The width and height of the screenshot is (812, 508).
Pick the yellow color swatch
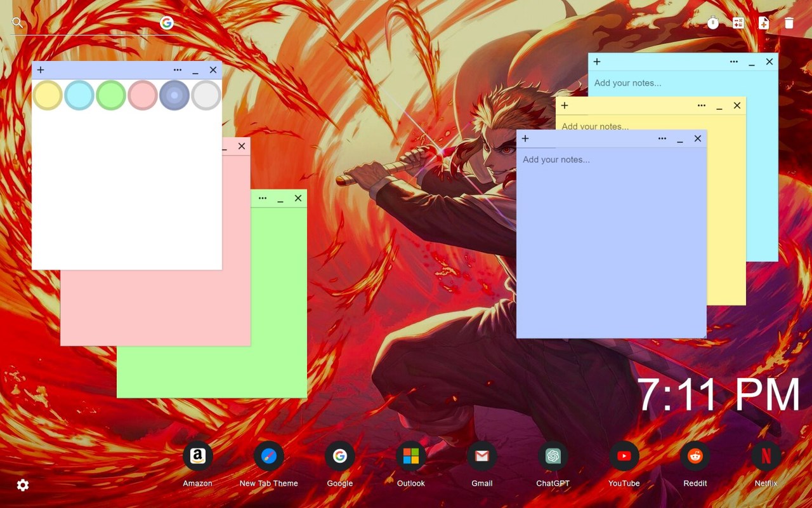[x=48, y=95]
